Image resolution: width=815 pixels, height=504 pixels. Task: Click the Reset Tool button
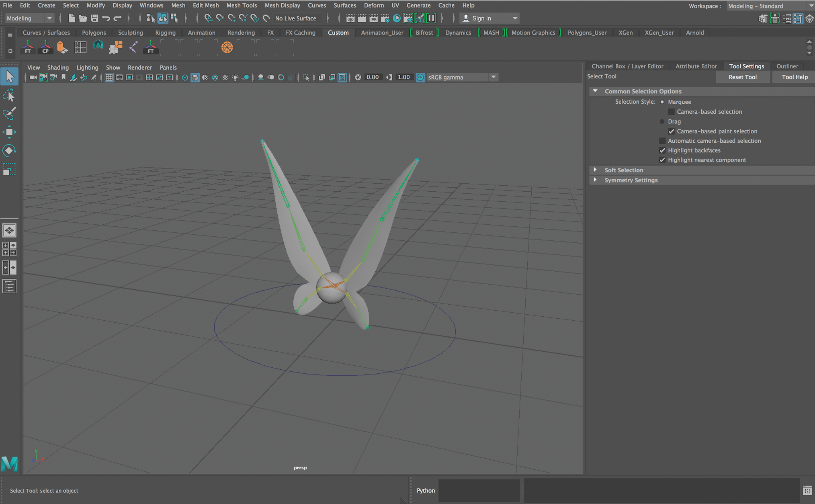click(x=743, y=77)
